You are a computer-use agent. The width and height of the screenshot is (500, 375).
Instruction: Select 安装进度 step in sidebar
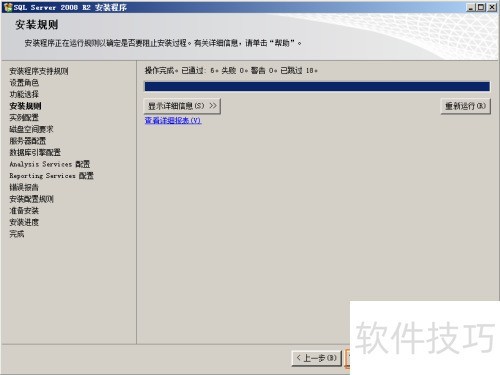click(24, 222)
